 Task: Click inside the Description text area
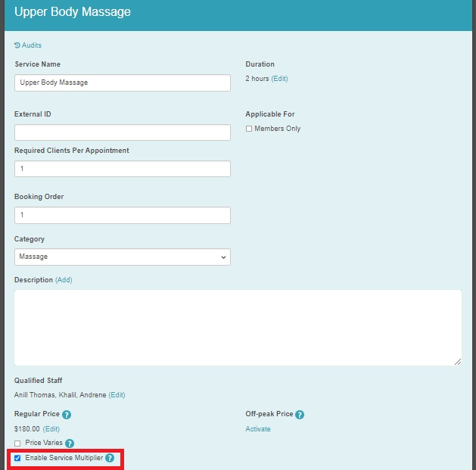click(x=238, y=328)
